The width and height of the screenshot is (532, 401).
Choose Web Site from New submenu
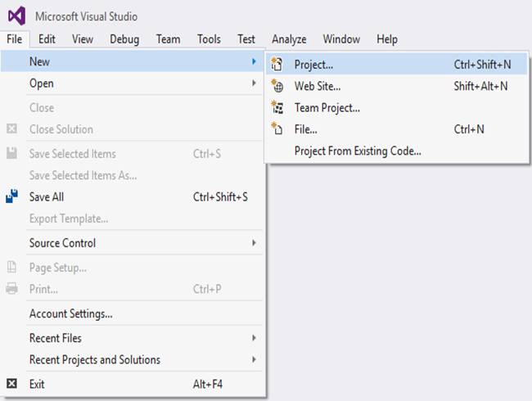pyautogui.click(x=318, y=86)
